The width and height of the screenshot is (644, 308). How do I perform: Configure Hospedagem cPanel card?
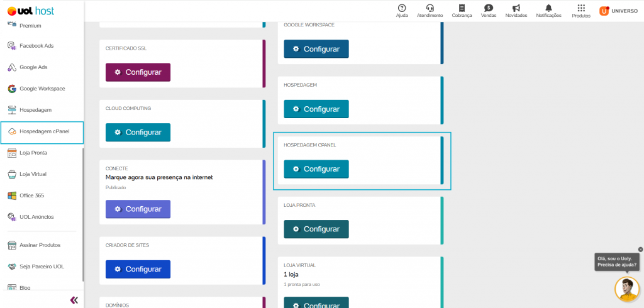tap(316, 169)
